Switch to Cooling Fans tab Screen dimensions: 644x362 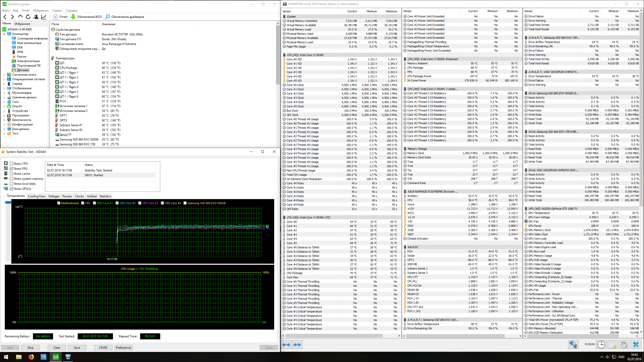[x=36, y=196]
